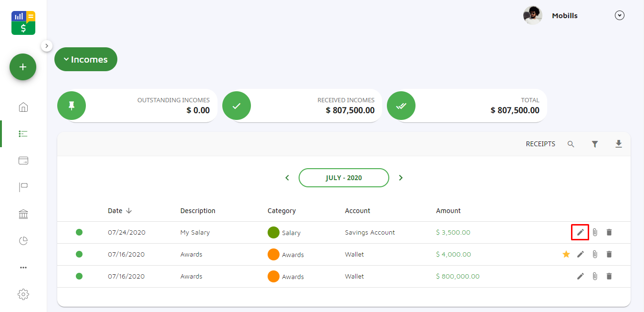Image resolution: width=644 pixels, height=312 pixels.
Task: Expand the Incomes dropdown
Action: (86, 60)
